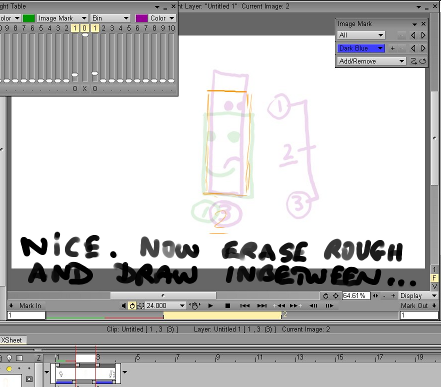Open the Bin dropdown in Light Table
Image resolution: width=441 pixels, height=387 pixels.
[110, 18]
